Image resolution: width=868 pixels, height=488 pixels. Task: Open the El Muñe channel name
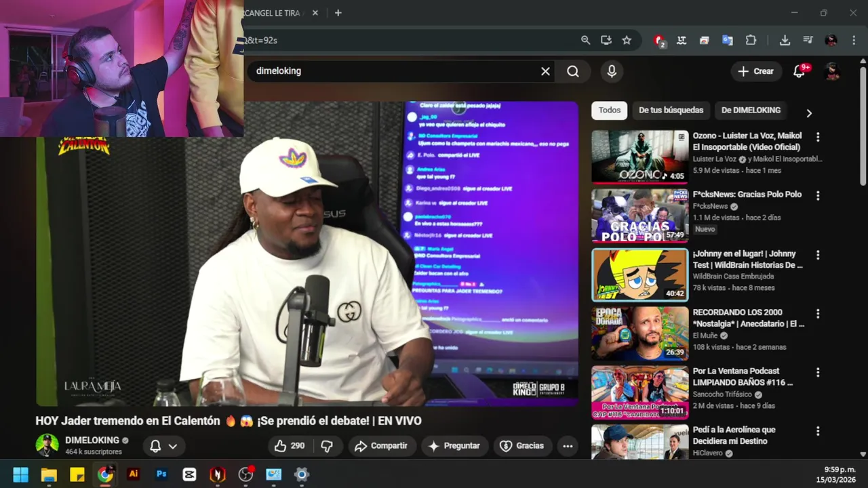[705, 335]
